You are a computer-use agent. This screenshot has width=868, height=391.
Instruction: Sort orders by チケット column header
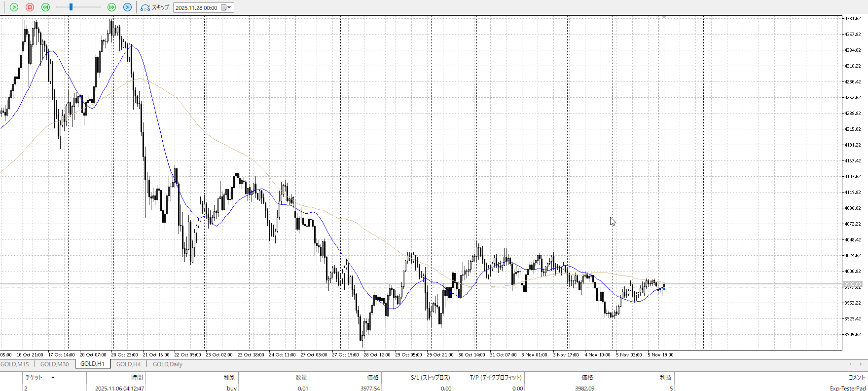(34, 378)
